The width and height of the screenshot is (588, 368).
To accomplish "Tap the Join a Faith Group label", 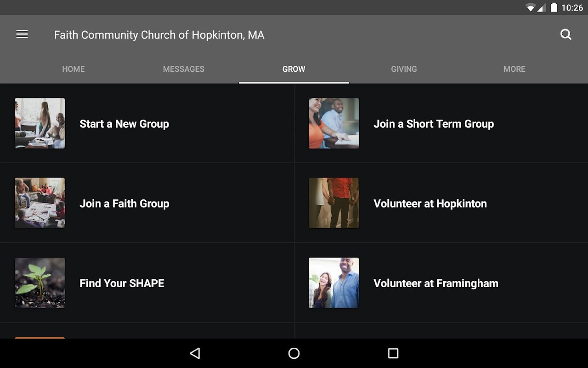I will click(x=124, y=203).
